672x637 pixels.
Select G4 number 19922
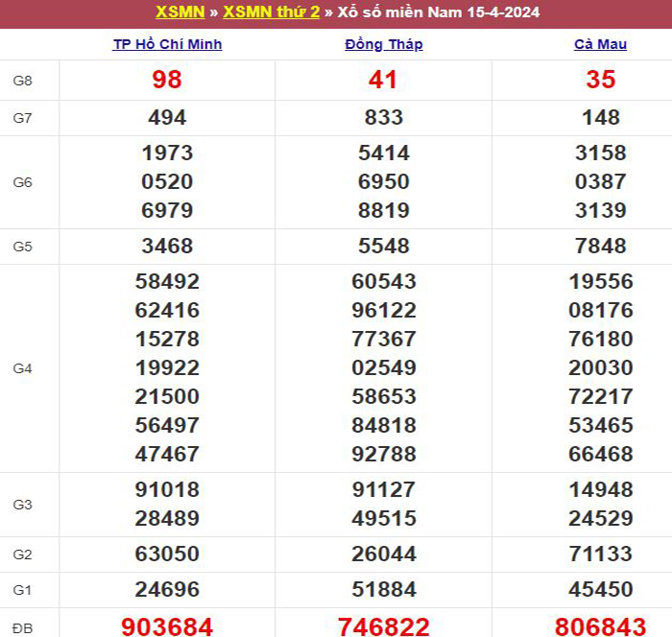point(167,368)
